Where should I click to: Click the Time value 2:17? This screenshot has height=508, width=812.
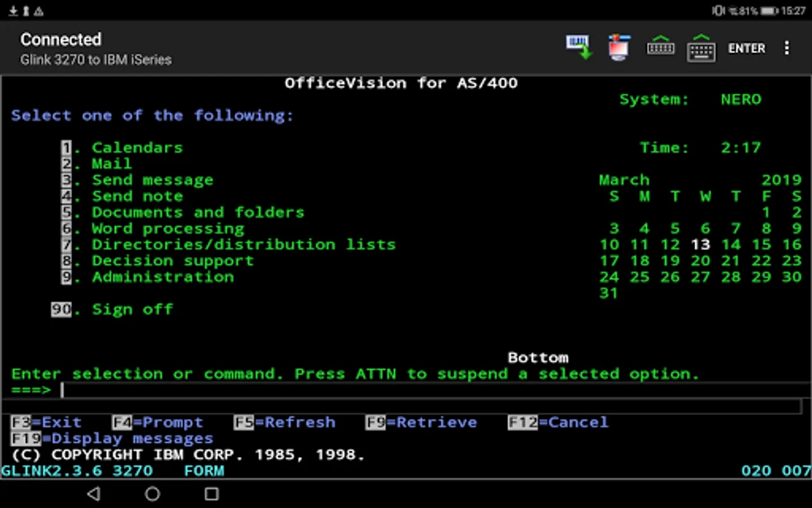741,148
